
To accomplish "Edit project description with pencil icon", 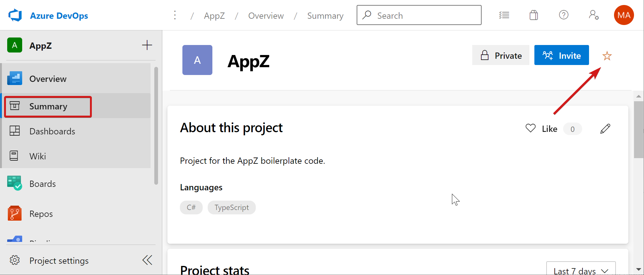I will [x=605, y=128].
